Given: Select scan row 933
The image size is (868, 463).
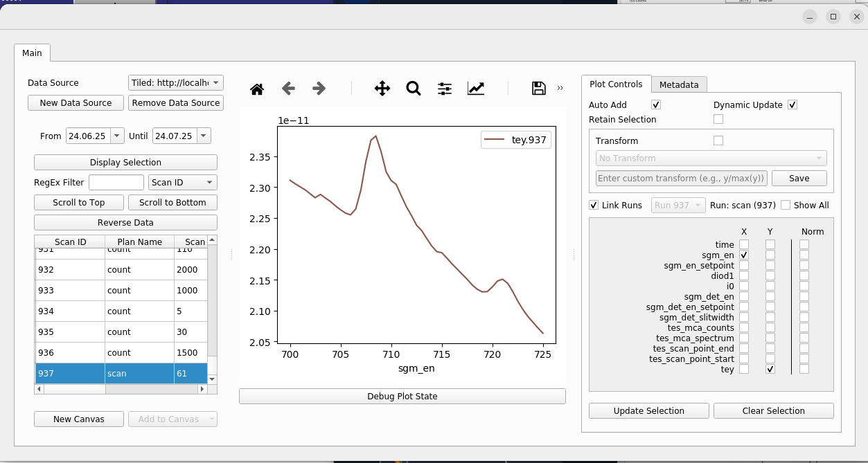Looking at the screenshot, I should pyautogui.click(x=121, y=291).
